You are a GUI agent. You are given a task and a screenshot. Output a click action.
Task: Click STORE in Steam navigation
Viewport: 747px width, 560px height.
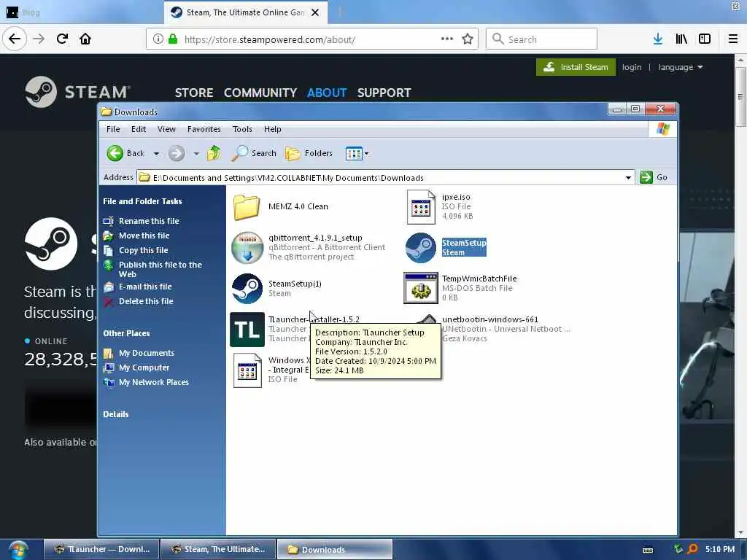click(194, 93)
